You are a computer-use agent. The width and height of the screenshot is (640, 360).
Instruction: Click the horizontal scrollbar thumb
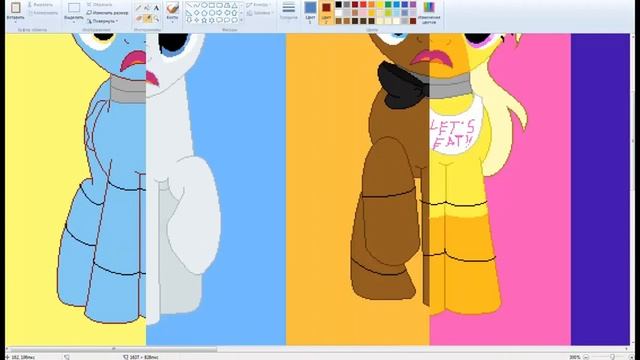point(113,349)
